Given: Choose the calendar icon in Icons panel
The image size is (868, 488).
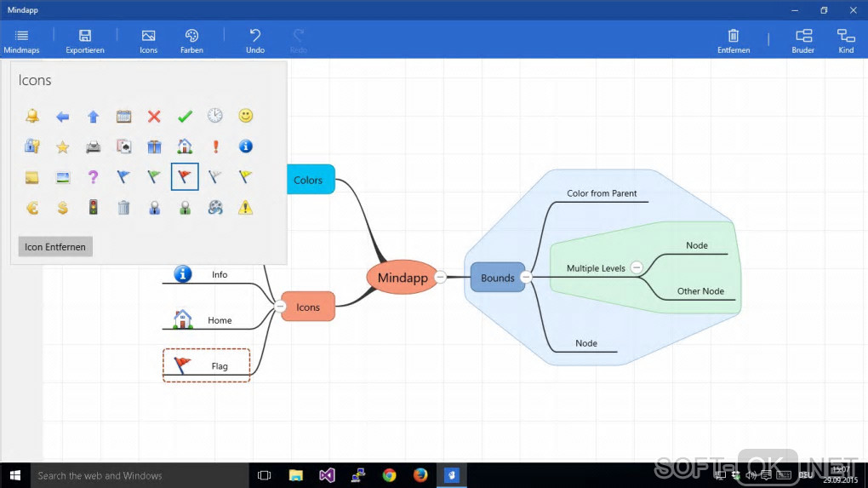Looking at the screenshot, I should point(123,117).
